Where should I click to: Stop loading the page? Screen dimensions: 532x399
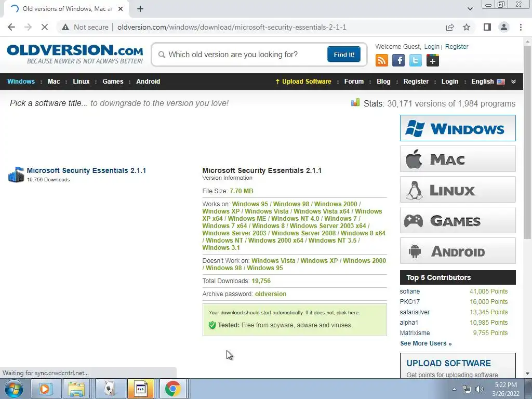[x=45, y=27]
